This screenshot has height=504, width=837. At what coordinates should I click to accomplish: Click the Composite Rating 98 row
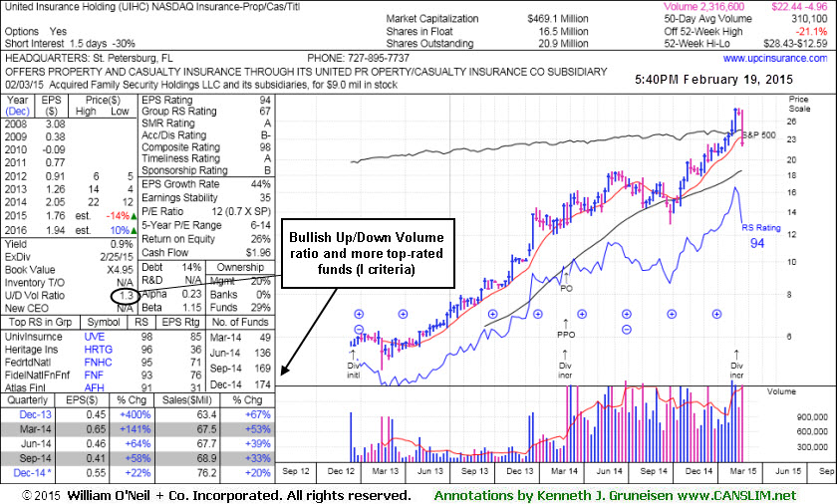pos(206,147)
